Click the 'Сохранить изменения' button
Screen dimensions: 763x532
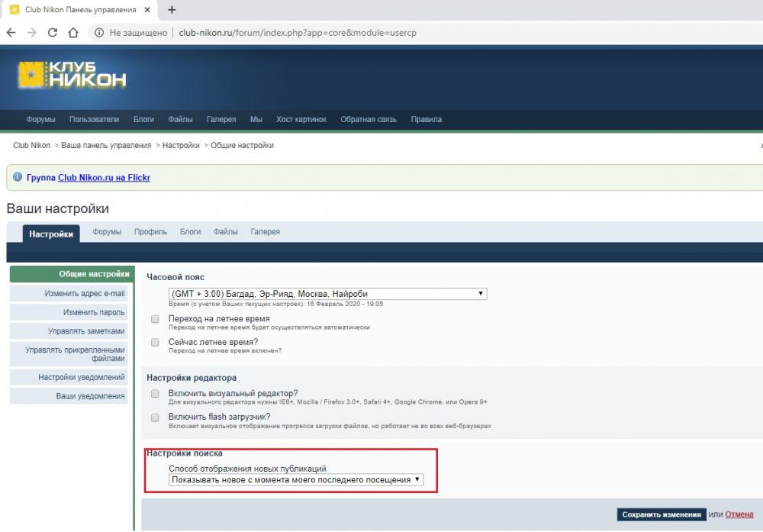coord(662,514)
